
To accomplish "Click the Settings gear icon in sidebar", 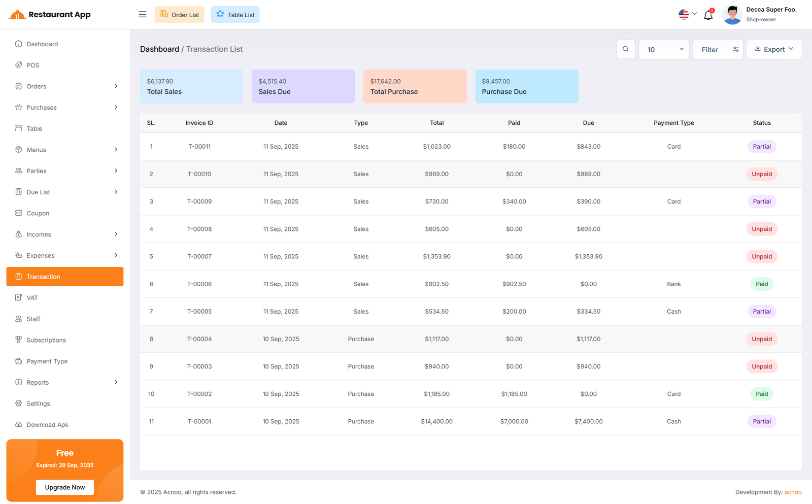I will click(x=19, y=404).
